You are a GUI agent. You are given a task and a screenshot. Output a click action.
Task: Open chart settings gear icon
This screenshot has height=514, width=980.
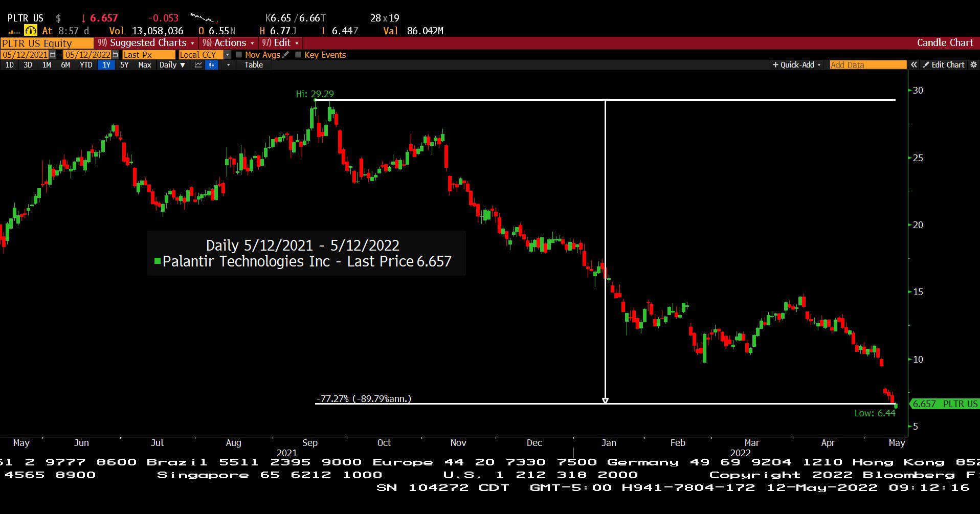973,65
